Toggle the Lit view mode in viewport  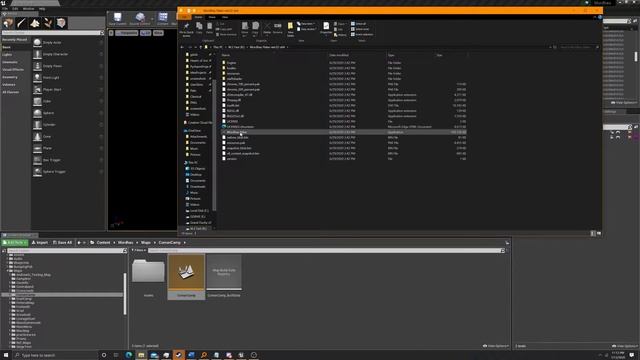coord(146,33)
